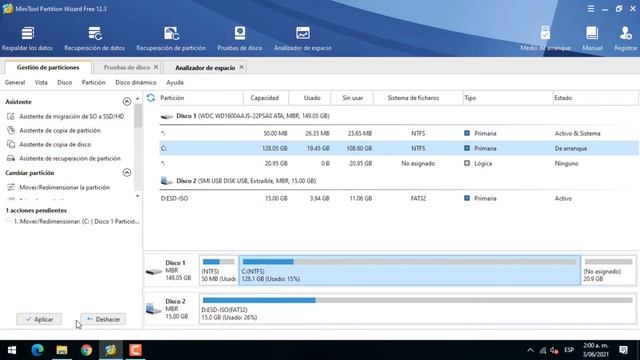Open Microsoft Edge from taskbar
The image size is (640, 360).
click(x=37, y=350)
